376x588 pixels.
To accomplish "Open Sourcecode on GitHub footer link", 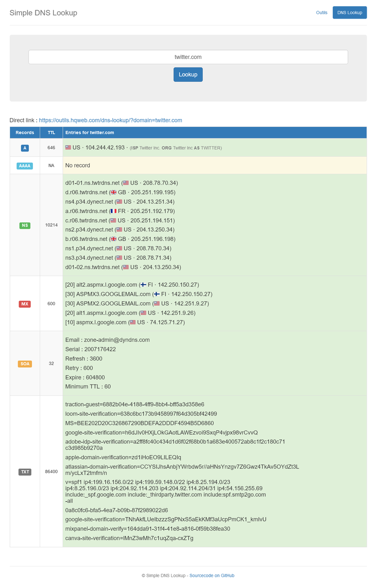I will [212, 575].
